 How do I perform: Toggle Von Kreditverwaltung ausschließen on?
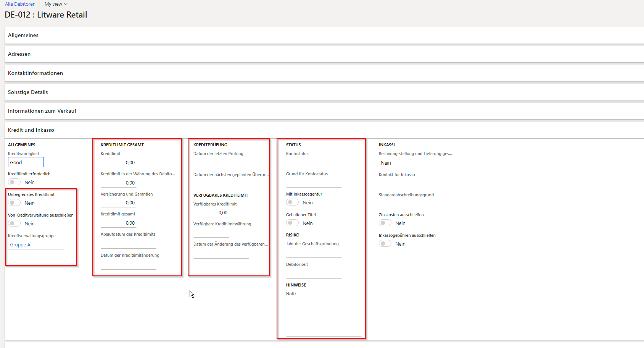[14, 223]
